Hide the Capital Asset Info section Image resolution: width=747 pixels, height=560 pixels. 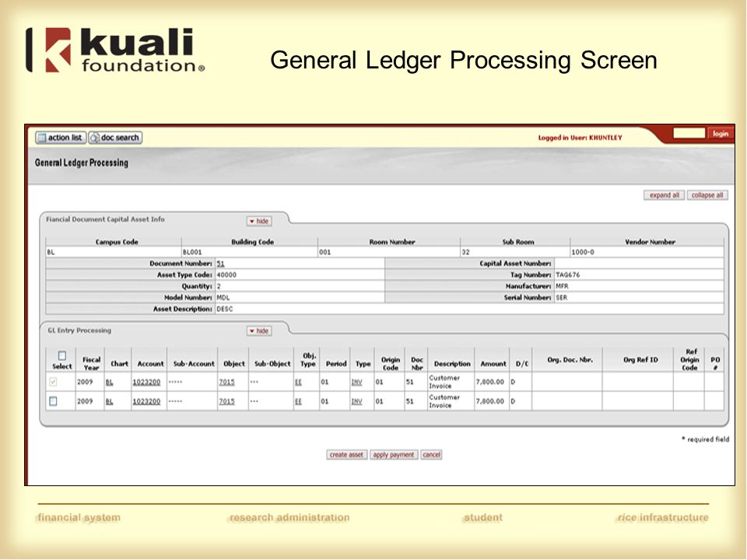click(x=259, y=221)
